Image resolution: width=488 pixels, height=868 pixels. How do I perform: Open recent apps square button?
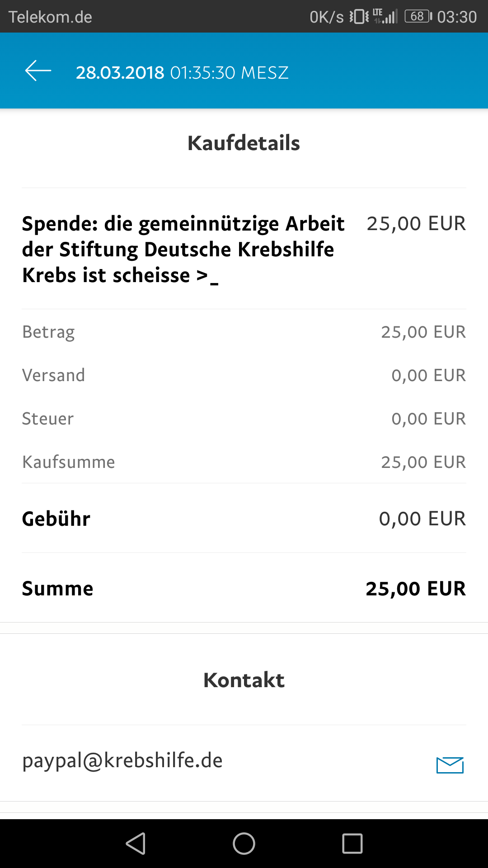(x=352, y=844)
